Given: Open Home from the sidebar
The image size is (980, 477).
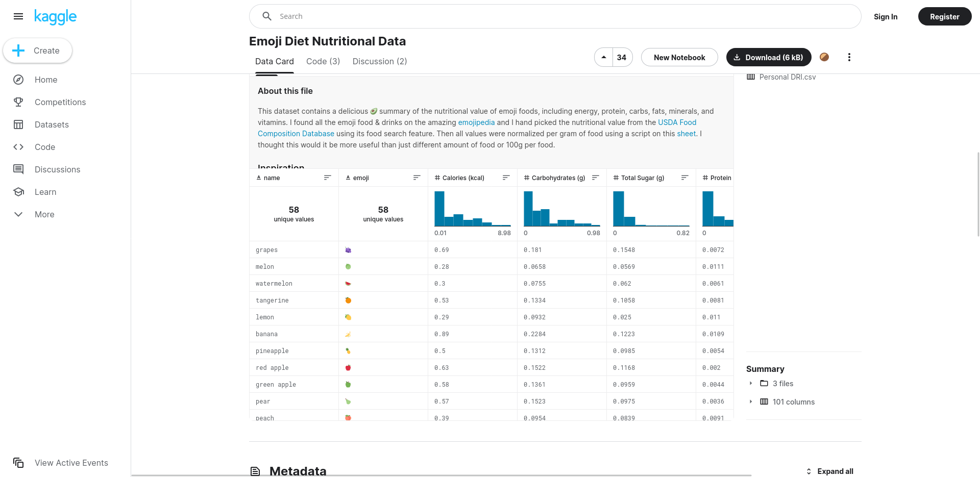Looking at the screenshot, I should [46, 80].
